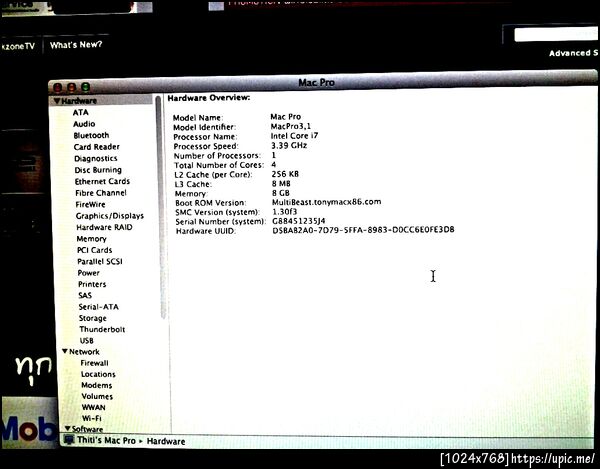Click Thiti's Mac Pro in path bar
This screenshot has width=600, height=469.
click(x=106, y=440)
